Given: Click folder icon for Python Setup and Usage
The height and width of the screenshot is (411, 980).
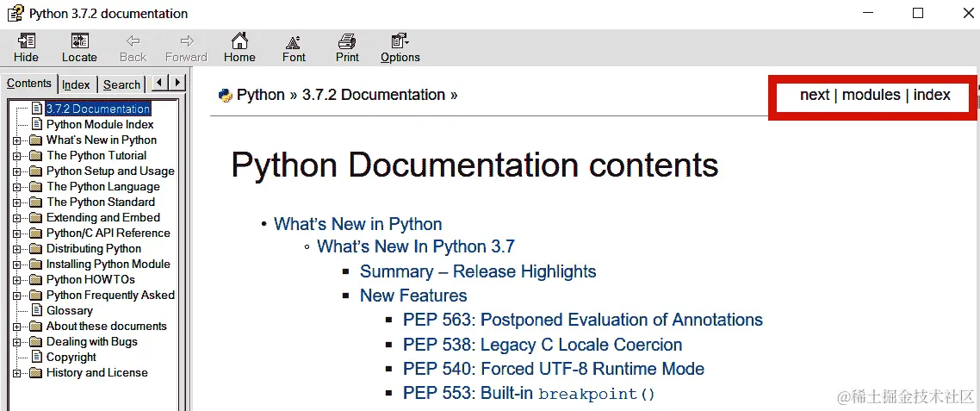Looking at the screenshot, I should point(35,171).
